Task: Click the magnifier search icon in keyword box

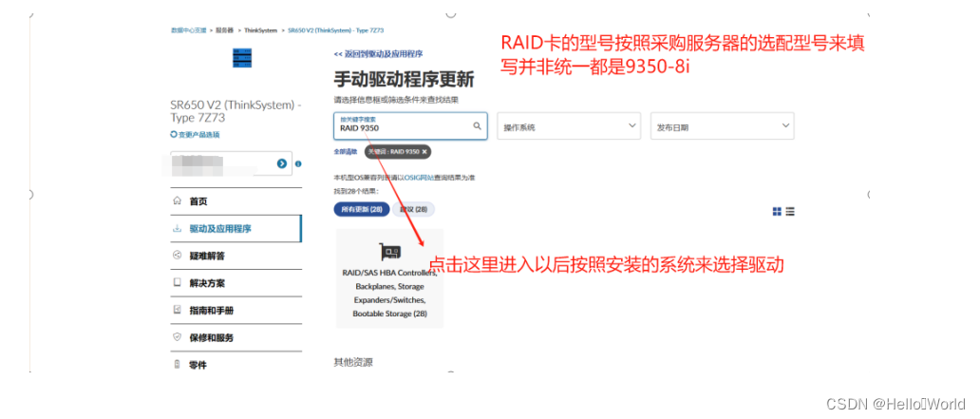Action: (477, 125)
